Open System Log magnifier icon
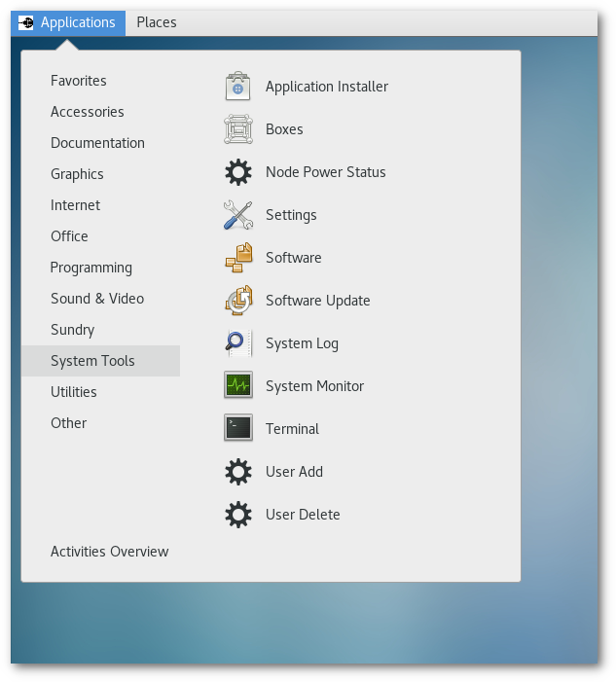Image resolution: width=616 pixels, height=682 pixels. 238,343
